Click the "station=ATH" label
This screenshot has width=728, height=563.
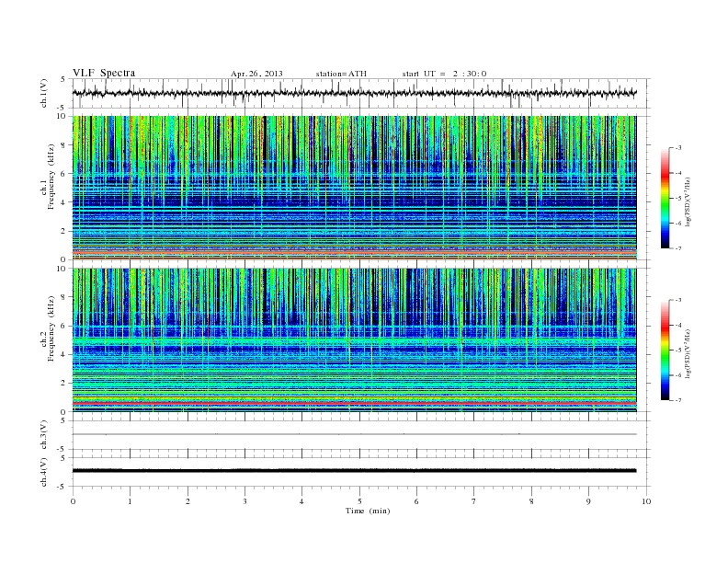point(341,74)
